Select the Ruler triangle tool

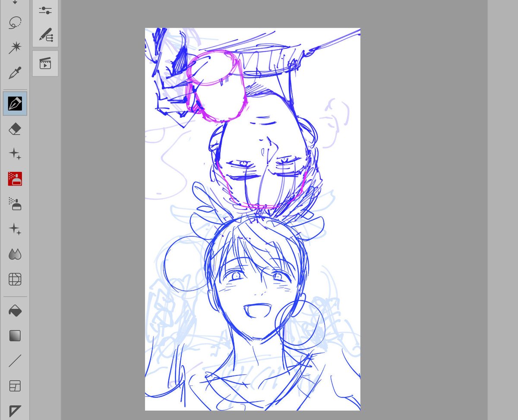[15, 411]
